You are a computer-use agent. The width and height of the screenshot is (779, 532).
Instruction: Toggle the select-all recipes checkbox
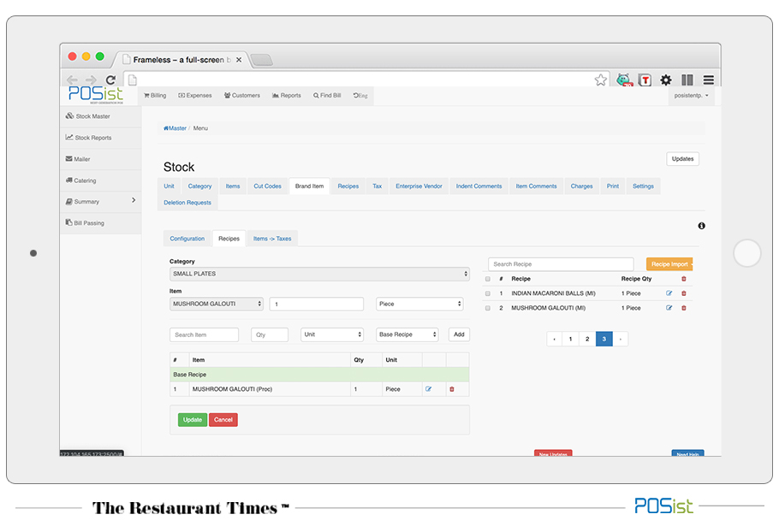click(487, 279)
